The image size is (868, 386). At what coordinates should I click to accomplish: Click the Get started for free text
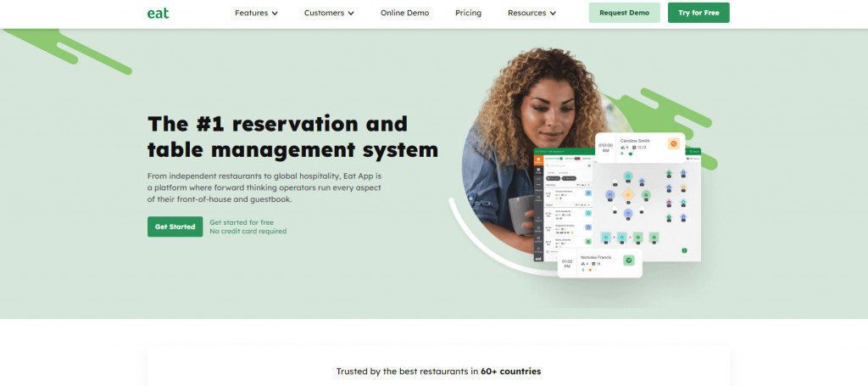(x=242, y=222)
